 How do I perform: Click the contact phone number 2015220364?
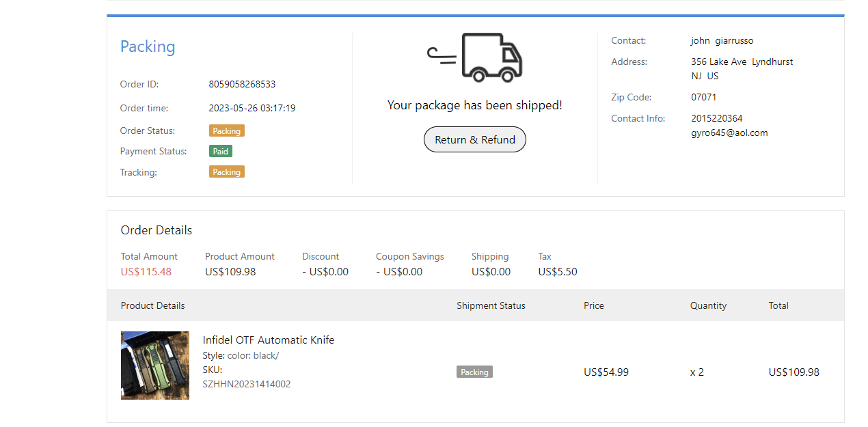[x=716, y=118]
